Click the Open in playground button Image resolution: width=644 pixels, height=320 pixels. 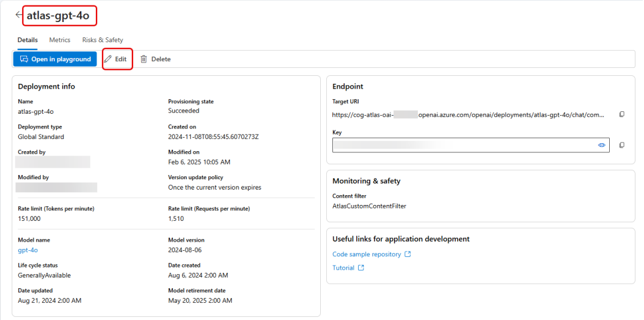(55, 59)
